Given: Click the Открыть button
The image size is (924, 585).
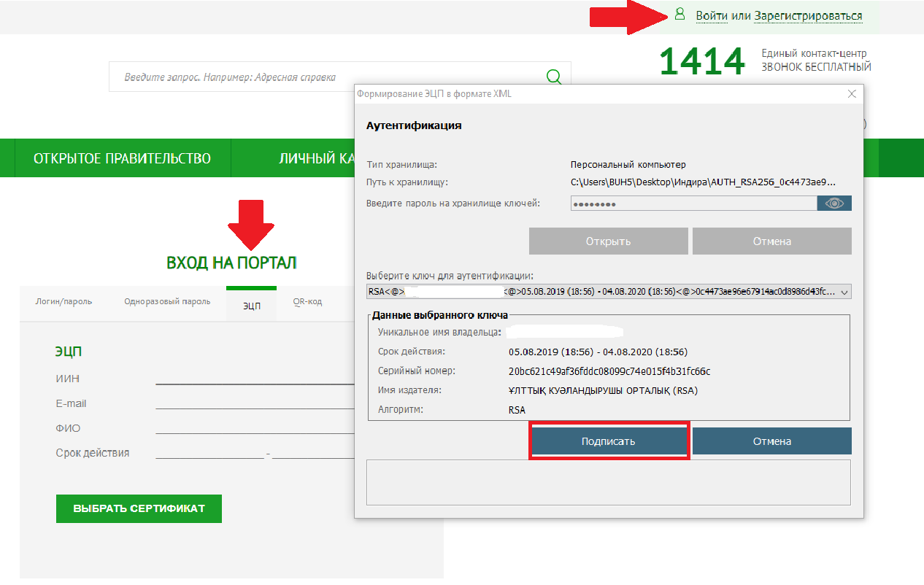Looking at the screenshot, I should pyautogui.click(x=608, y=241).
